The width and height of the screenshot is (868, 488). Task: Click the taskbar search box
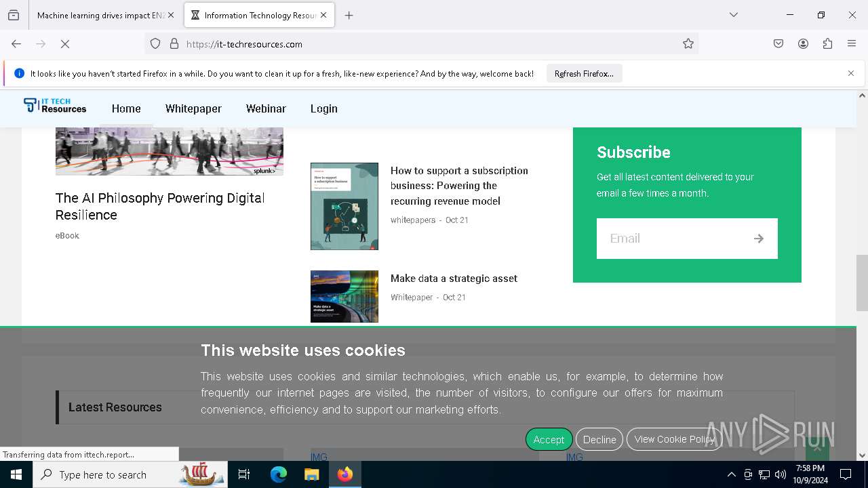tap(130, 474)
